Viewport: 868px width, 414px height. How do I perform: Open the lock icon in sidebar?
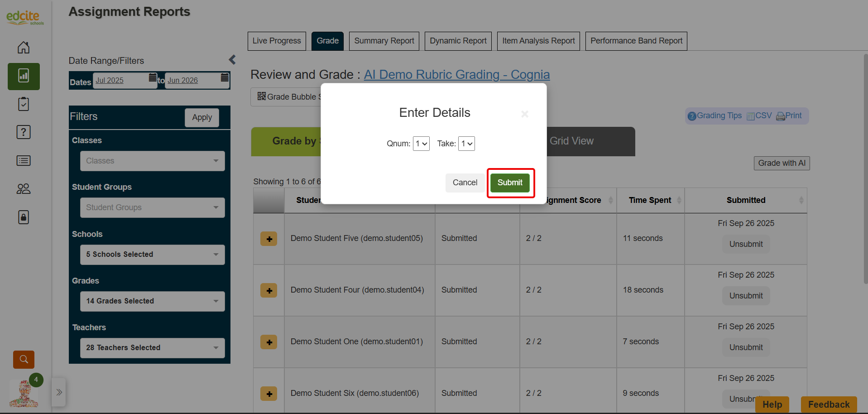pos(24,217)
